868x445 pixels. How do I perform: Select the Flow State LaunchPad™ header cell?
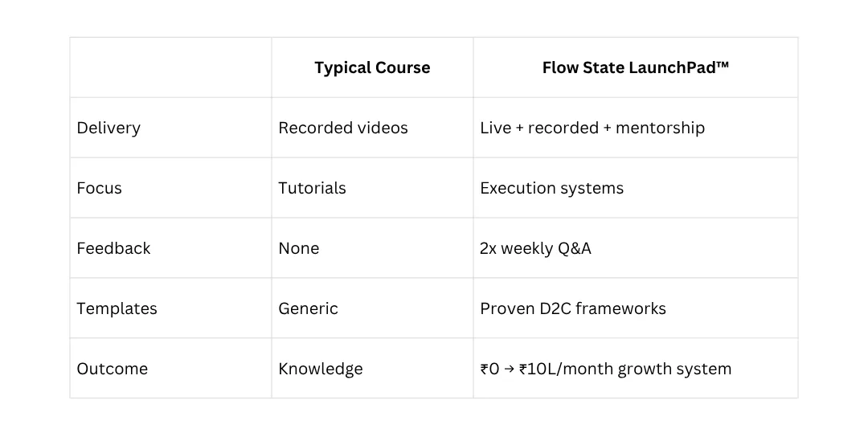click(x=636, y=67)
